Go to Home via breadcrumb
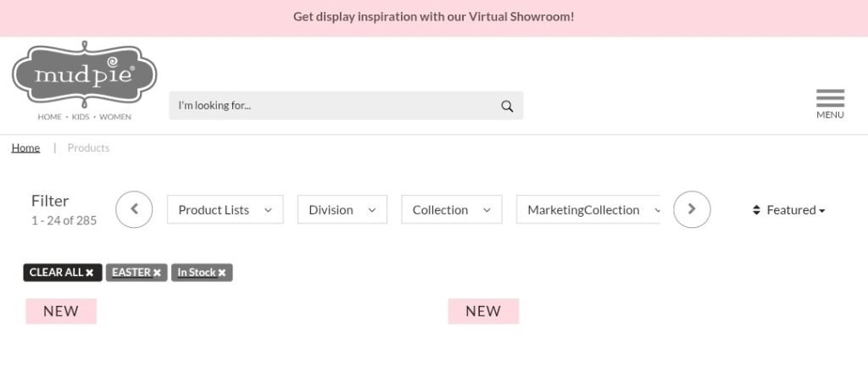 pos(25,148)
